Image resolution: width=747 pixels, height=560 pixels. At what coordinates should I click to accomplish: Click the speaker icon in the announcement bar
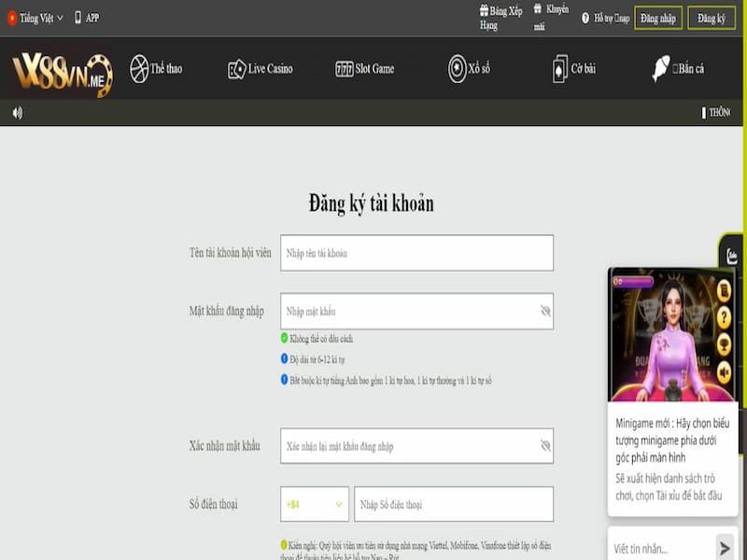tap(17, 113)
